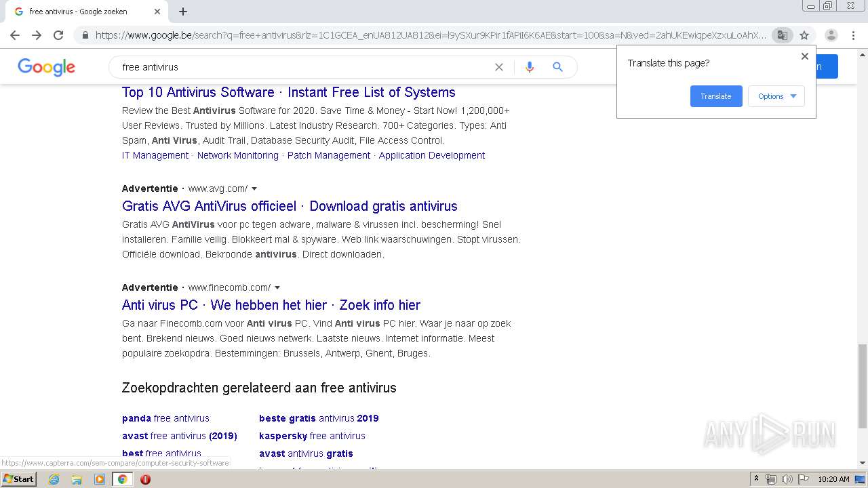Open the Chrome three-dot menu
Image resolution: width=868 pixels, height=488 pixels.
pos(853,35)
